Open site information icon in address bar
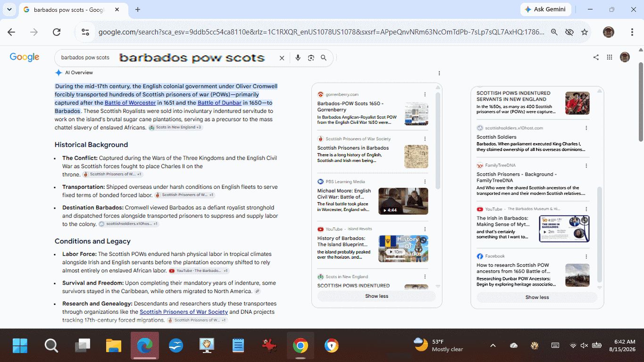 85,32
